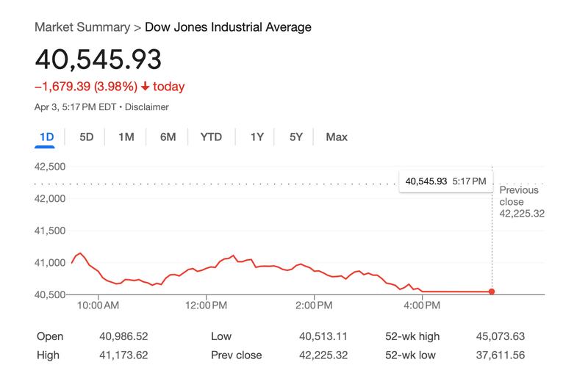Show the 1M chart range
Image resolution: width=588 pixels, height=376 pixels.
126,137
